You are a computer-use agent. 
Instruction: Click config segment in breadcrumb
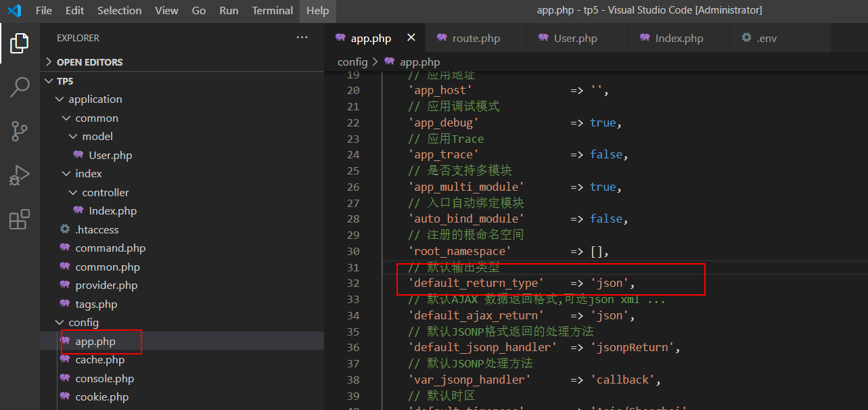tap(352, 62)
